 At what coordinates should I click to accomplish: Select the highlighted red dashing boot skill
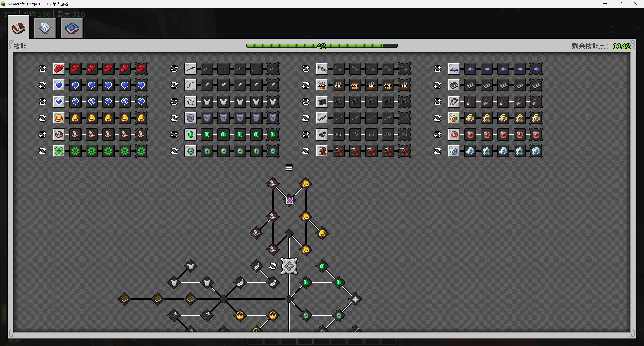coord(322,151)
